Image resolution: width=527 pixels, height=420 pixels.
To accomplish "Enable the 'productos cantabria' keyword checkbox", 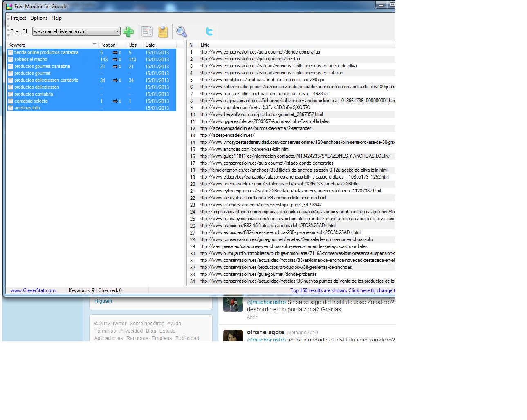I will point(11,94).
